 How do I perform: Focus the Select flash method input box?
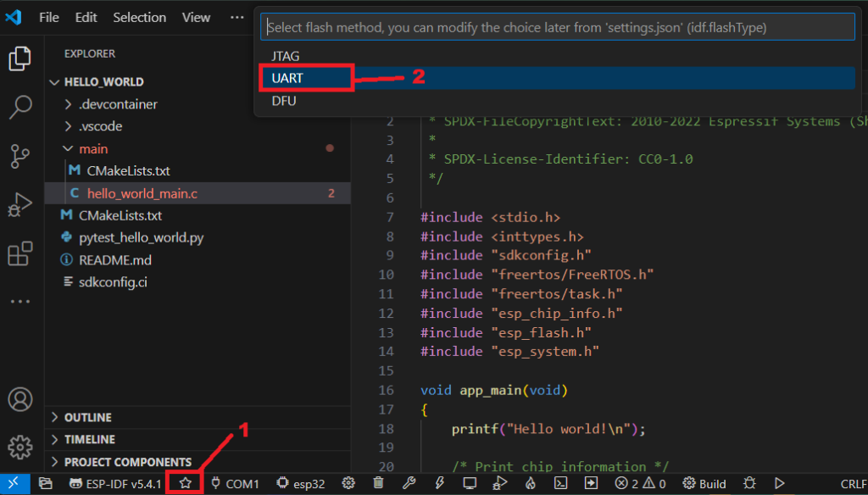click(558, 27)
